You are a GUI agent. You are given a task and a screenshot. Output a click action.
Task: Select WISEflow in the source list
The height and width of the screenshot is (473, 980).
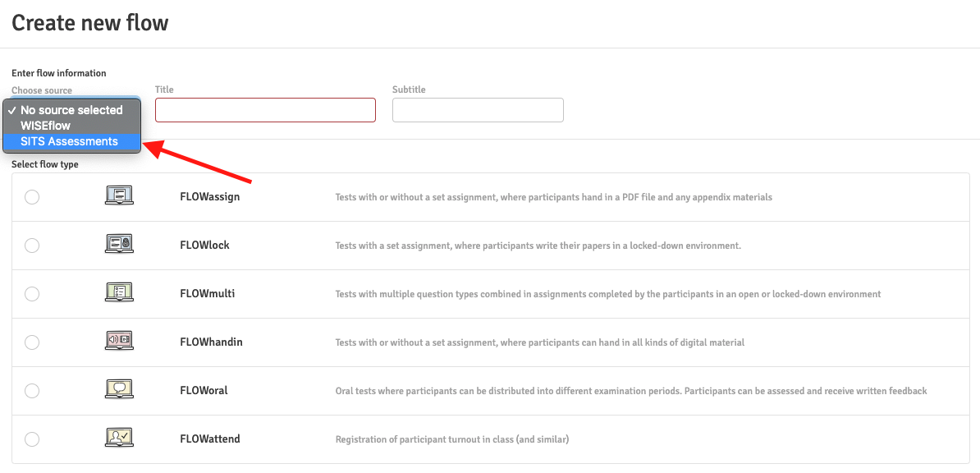point(46,126)
